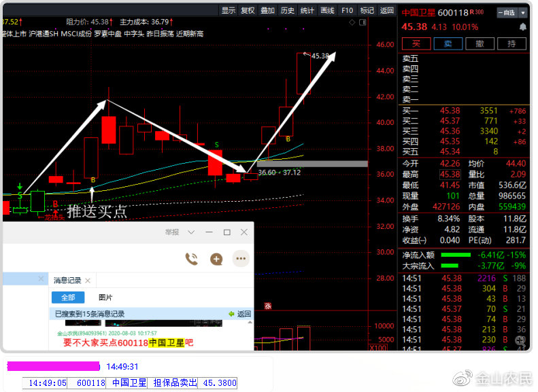Viewport: 538px width, 392px height.
Task: Open the F10 company info
Action: (348, 10)
